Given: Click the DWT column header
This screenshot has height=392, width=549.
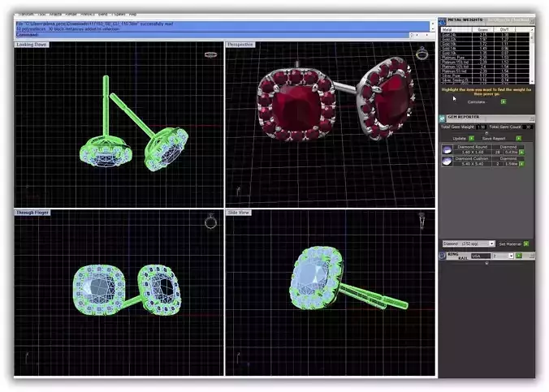Looking at the screenshot, I should tap(504, 30).
